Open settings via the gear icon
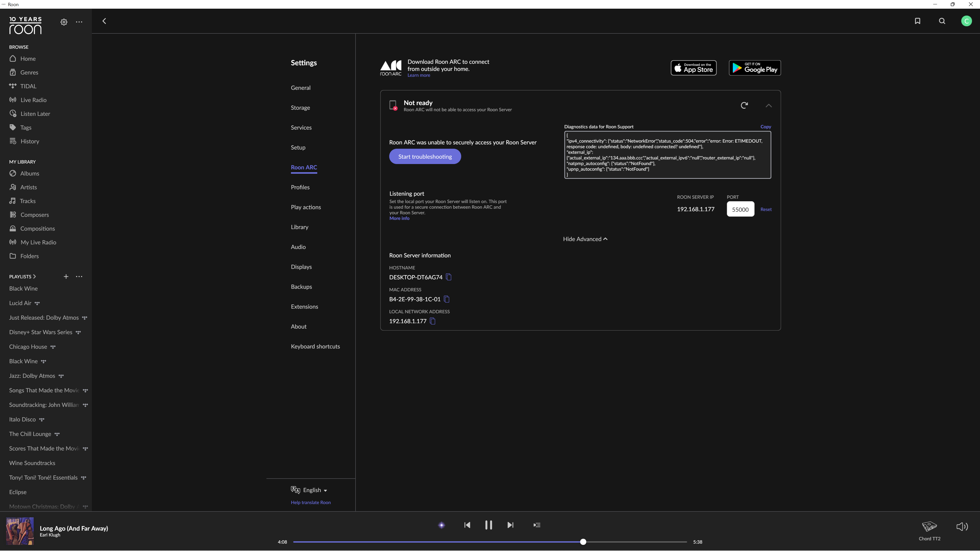Screen dimensions: 980x551 64,22
